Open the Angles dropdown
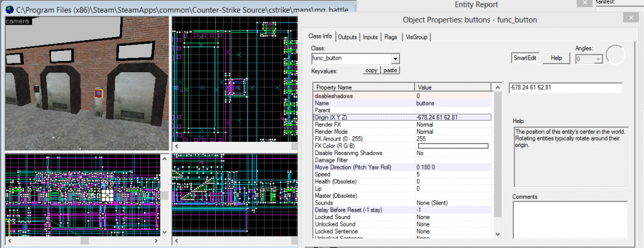Image resolution: width=644 pixels, height=248 pixels. point(598,59)
